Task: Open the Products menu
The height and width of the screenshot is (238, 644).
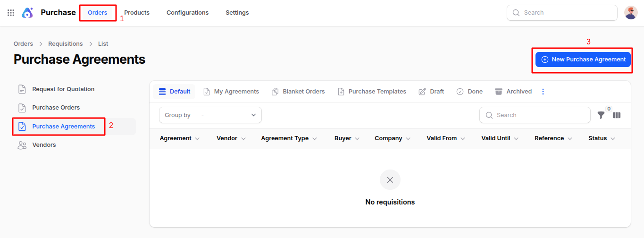Action: [137, 13]
